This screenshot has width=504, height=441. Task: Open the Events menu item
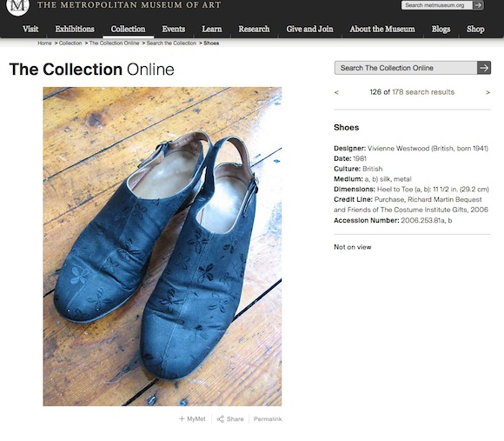coord(174,29)
